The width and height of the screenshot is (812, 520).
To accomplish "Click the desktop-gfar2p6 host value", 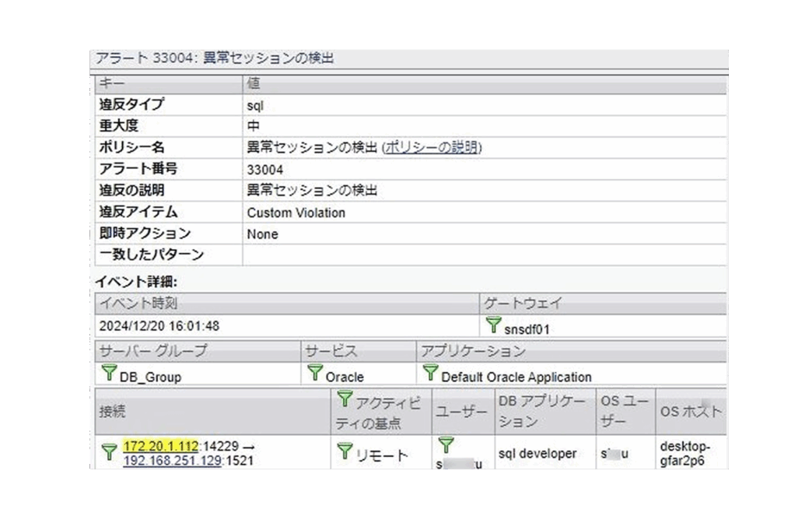I will (x=683, y=455).
